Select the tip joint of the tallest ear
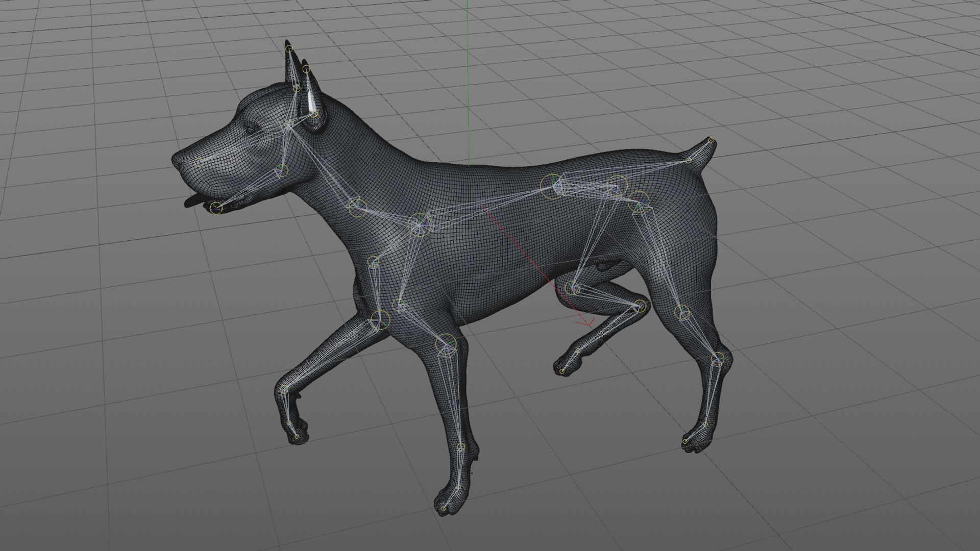980x551 pixels. [289, 49]
